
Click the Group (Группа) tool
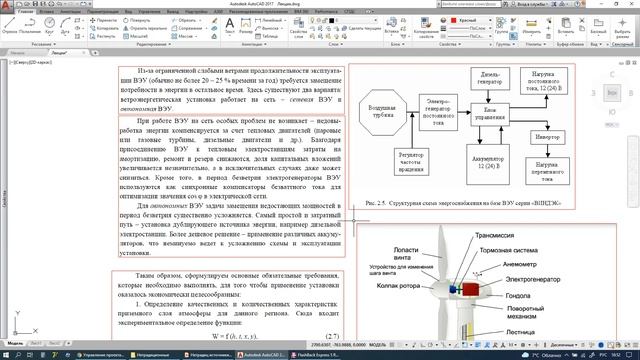point(501,25)
